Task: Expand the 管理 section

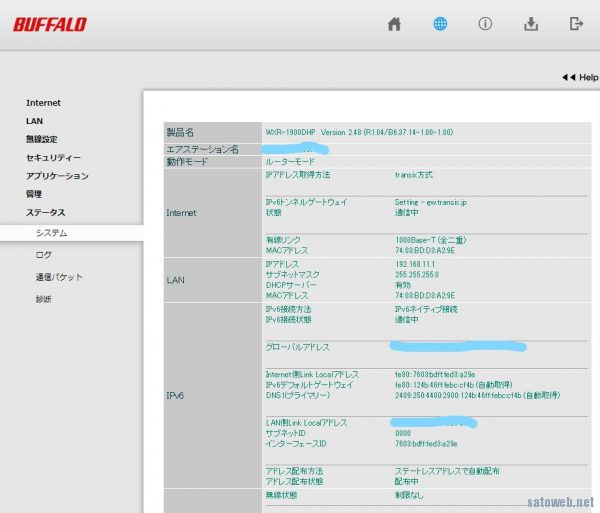Action: (x=34, y=194)
